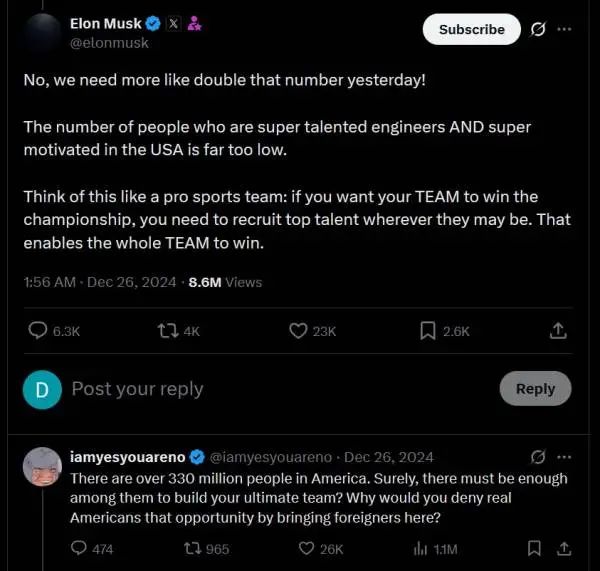This screenshot has width=600, height=571.
Task: Open replies on the main post (6.3K)
Action: click(38, 331)
